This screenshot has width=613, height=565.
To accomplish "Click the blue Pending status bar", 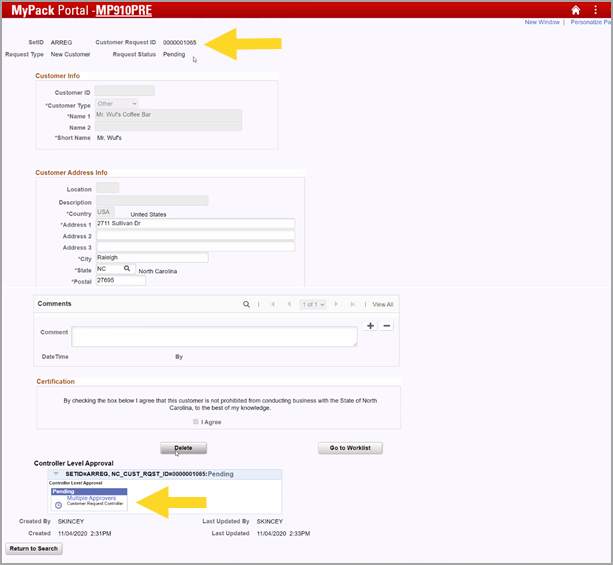I will [89, 491].
